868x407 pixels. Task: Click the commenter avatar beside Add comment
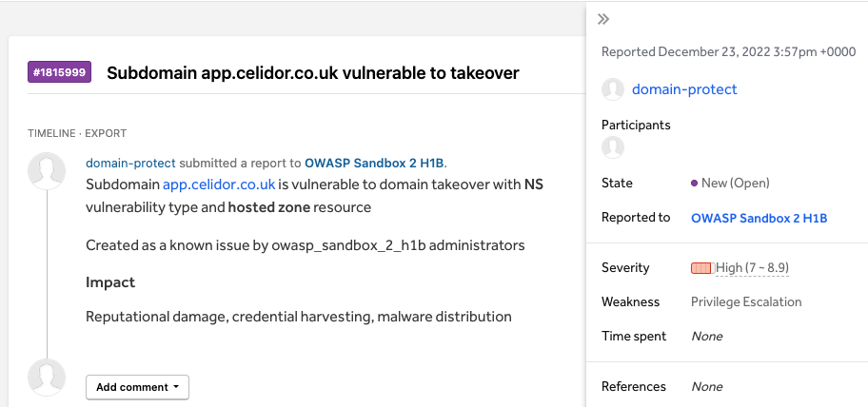coord(47,378)
